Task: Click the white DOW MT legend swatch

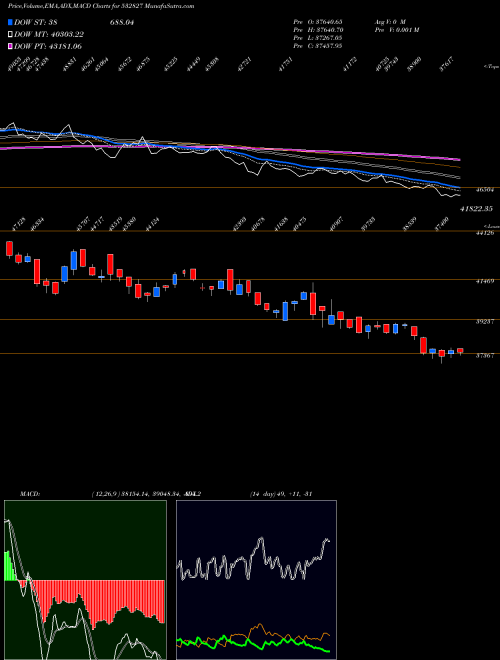Action: (11, 35)
